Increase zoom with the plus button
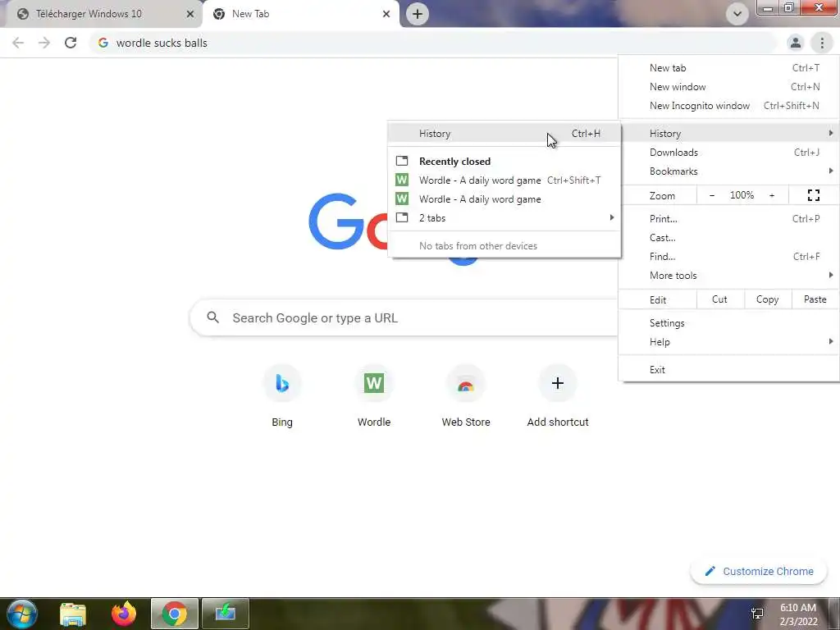Image resolution: width=840 pixels, height=630 pixels. pos(772,195)
